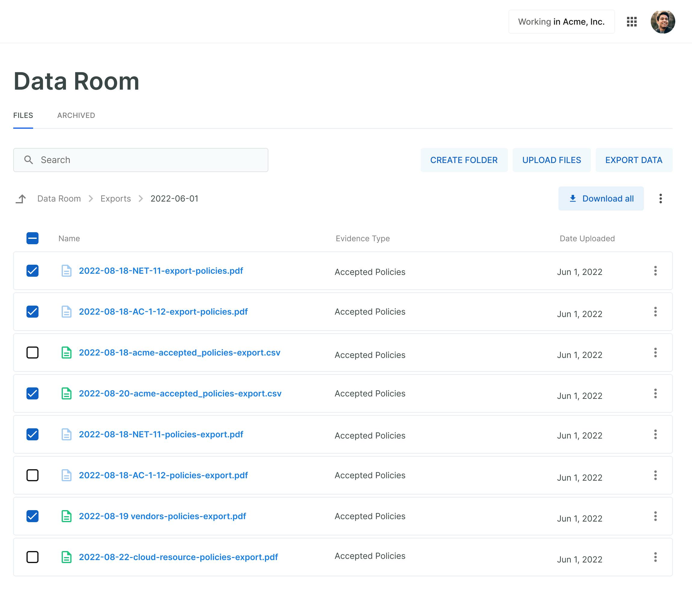Check the 2022-08-22-cloud-resource-policies-export.pdf checkbox
Screen dimensions: 692x616
[32, 557]
